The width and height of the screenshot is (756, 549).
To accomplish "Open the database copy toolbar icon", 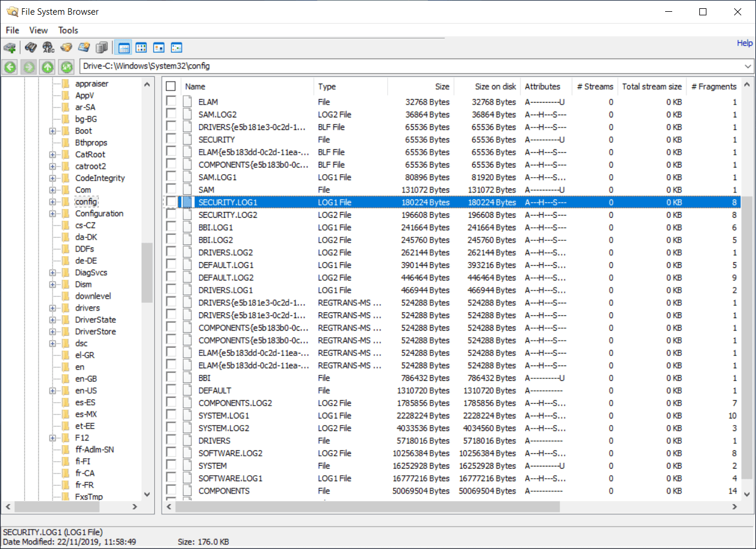I will click(x=101, y=47).
